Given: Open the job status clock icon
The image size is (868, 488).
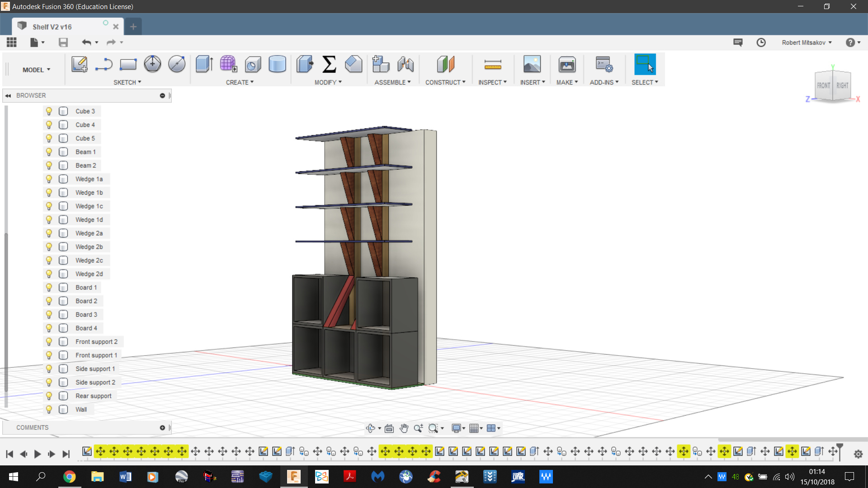Looking at the screenshot, I should pos(761,42).
